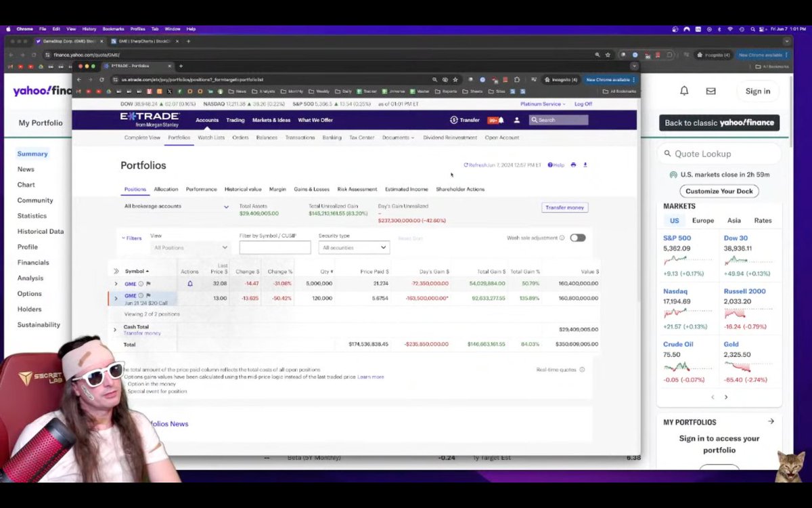Reload the E*TRADE page in Chrome
Viewport: 812px width, 508px height.
(101, 79)
